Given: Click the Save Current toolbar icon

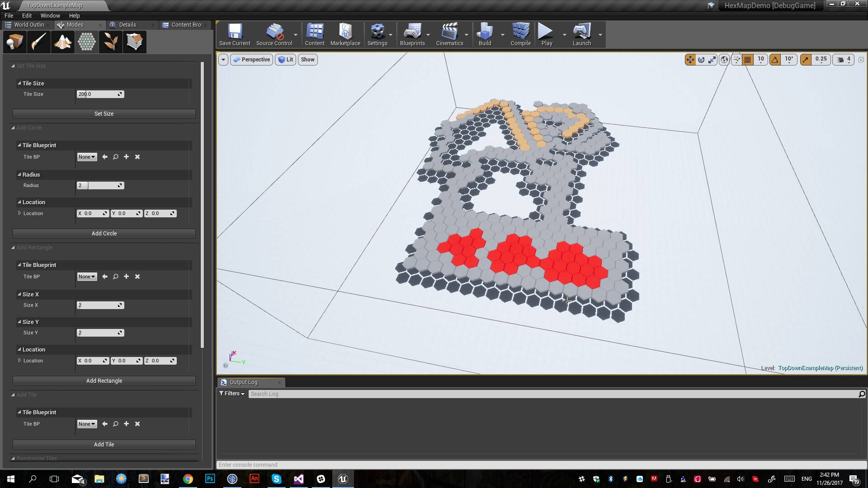Looking at the screenshot, I should [235, 34].
